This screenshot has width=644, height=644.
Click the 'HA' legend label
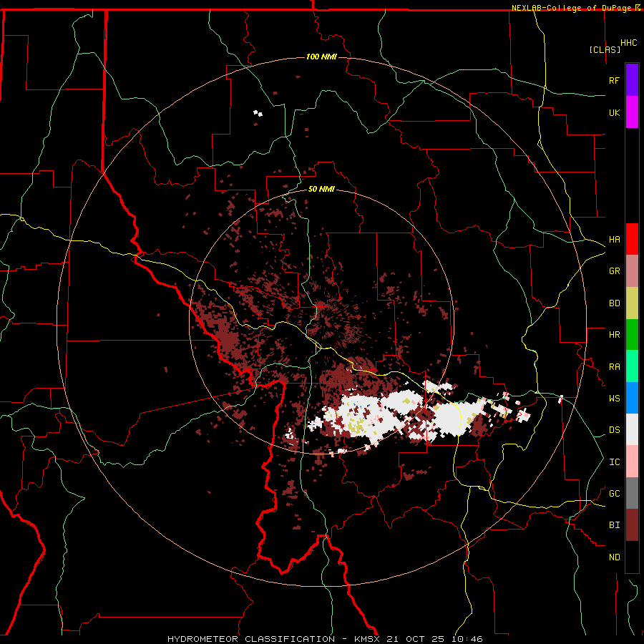(x=614, y=240)
